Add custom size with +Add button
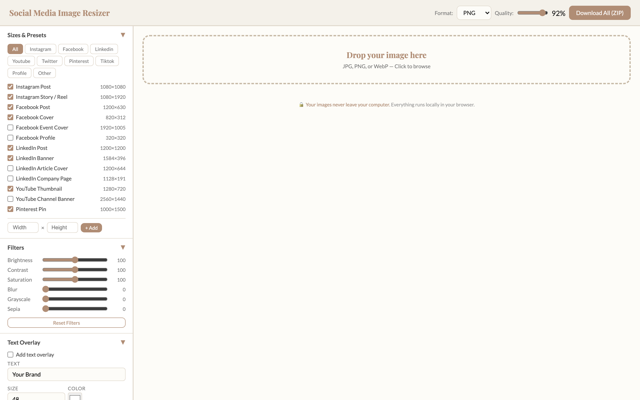This screenshot has width=640, height=400. (x=91, y=228)
